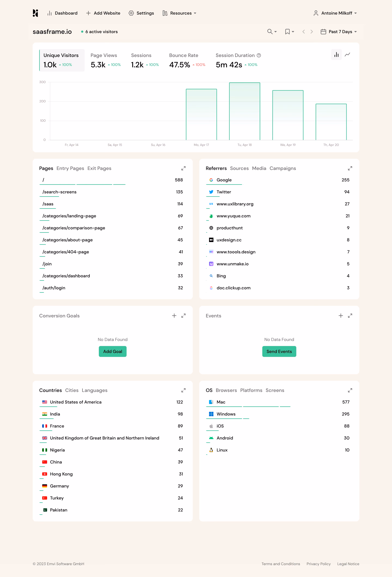
Task: Open the Resources dropdown menu
Action: pyautogui.click(x=179, y=13)
